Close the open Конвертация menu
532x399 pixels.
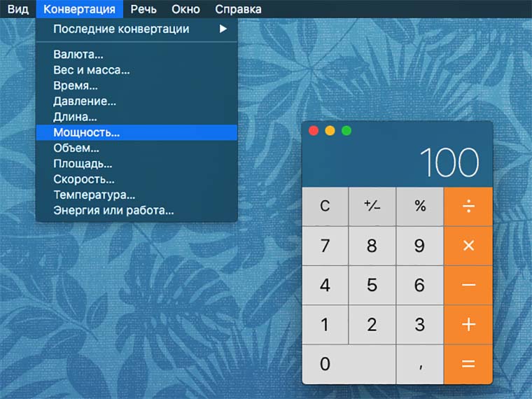click(x=79, y=9)
